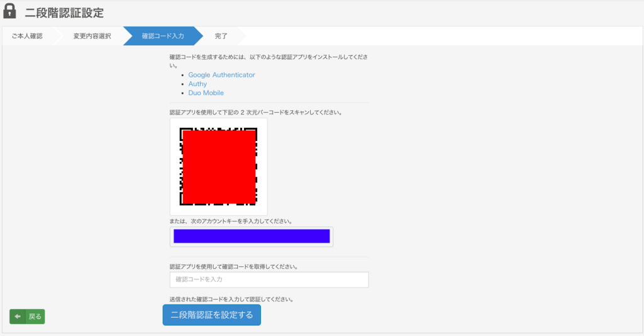
Task: Click the 2次元バーコード scan instruction text
Action: (x=257, y=112)
